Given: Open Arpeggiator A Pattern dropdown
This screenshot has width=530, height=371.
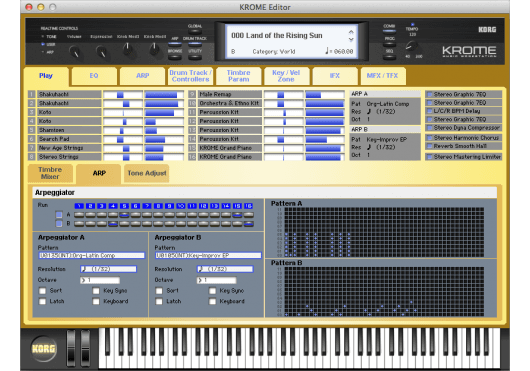Looking at the screenshot, I should (92, 255).
